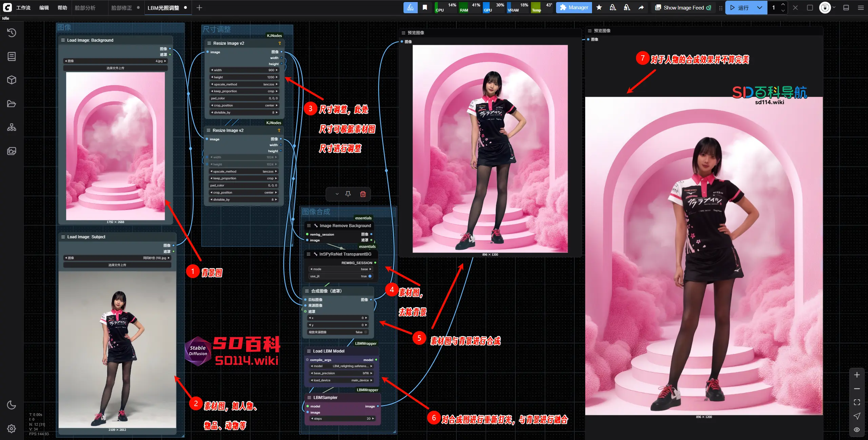Zoom out with the canvas minus icon
The height and width of the screenshot is (440, 868).
point(857,388)
